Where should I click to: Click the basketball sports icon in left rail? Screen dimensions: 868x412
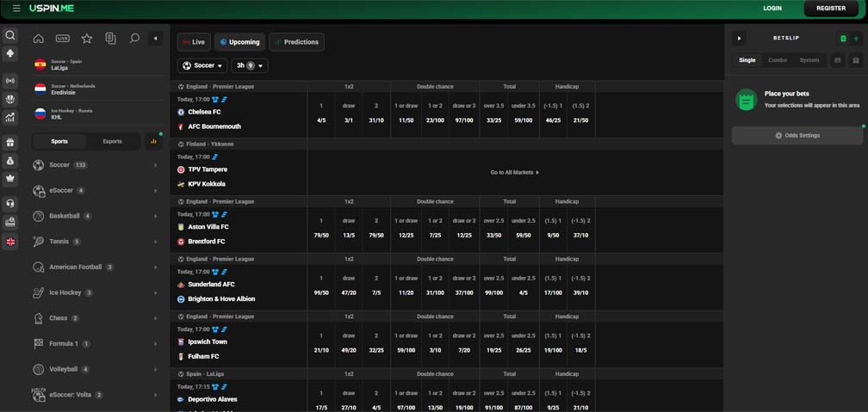(10, 99)
